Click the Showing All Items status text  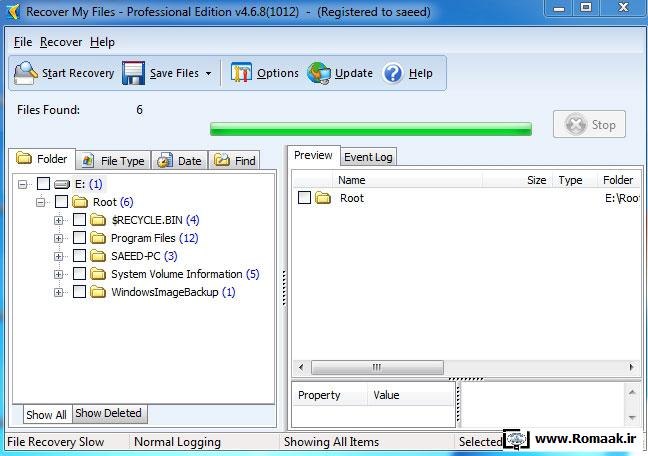(331, 442)
